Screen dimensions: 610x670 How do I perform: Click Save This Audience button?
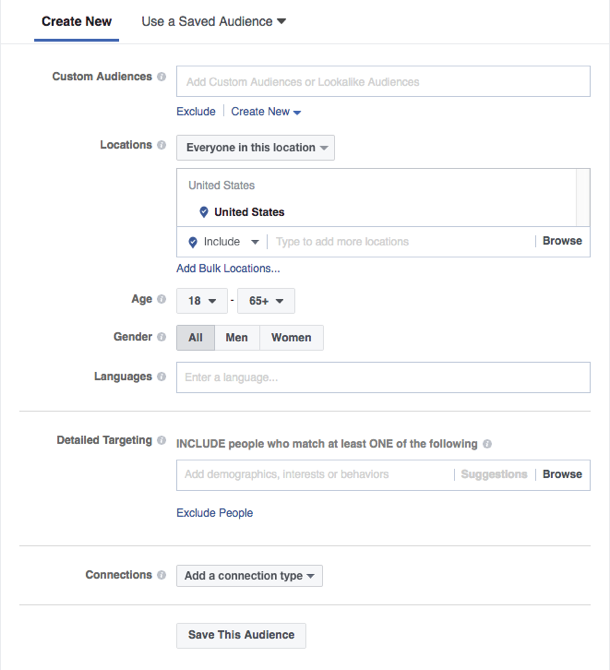(x=241, y=635)
